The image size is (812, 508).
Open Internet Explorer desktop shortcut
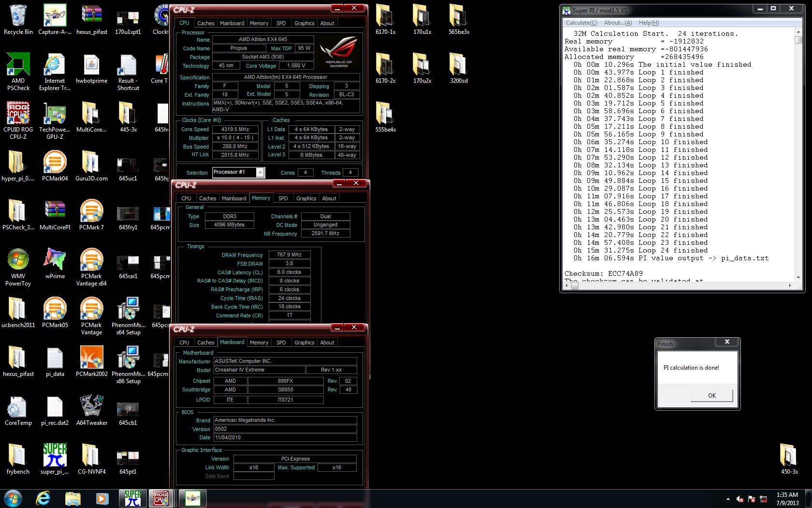click(55, 72)
